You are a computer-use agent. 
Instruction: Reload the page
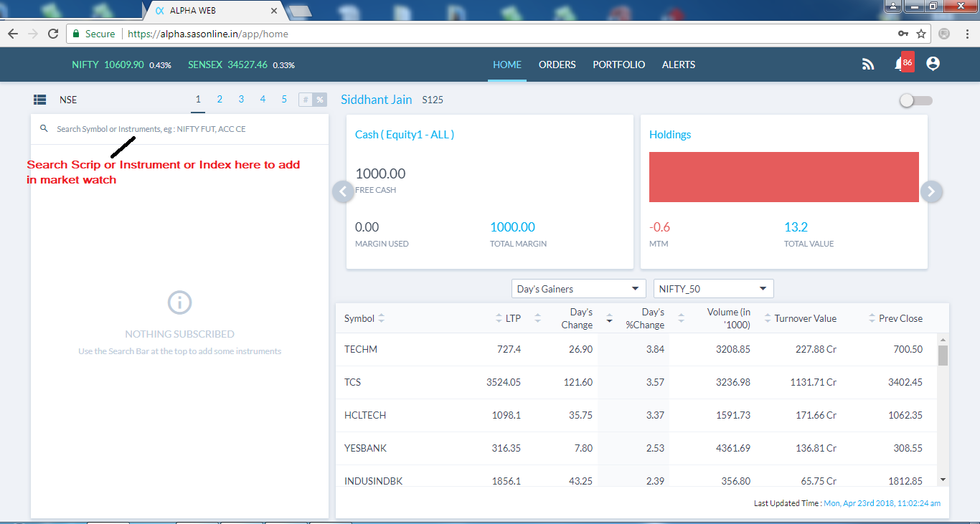(x=52, y=34)
